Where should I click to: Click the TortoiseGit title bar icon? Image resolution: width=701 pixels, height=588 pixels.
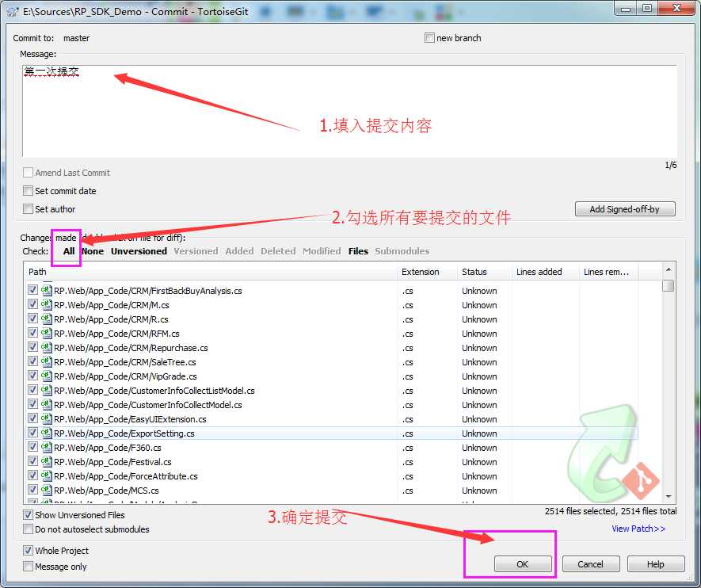13,12
